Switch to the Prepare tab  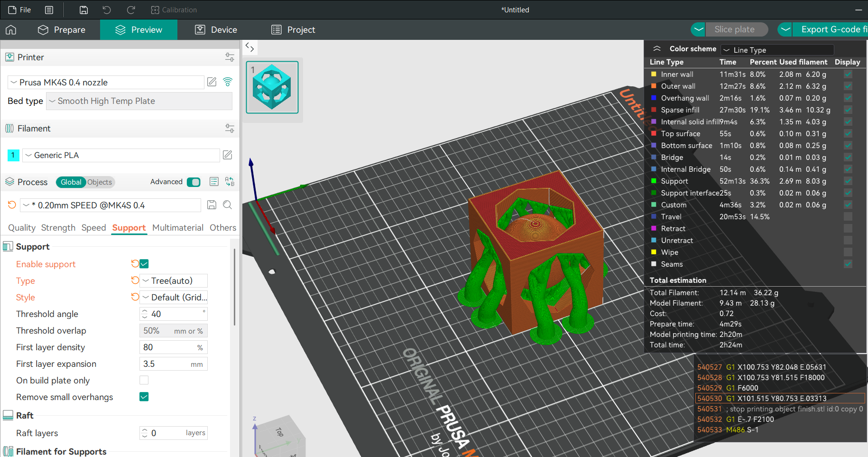62,30
